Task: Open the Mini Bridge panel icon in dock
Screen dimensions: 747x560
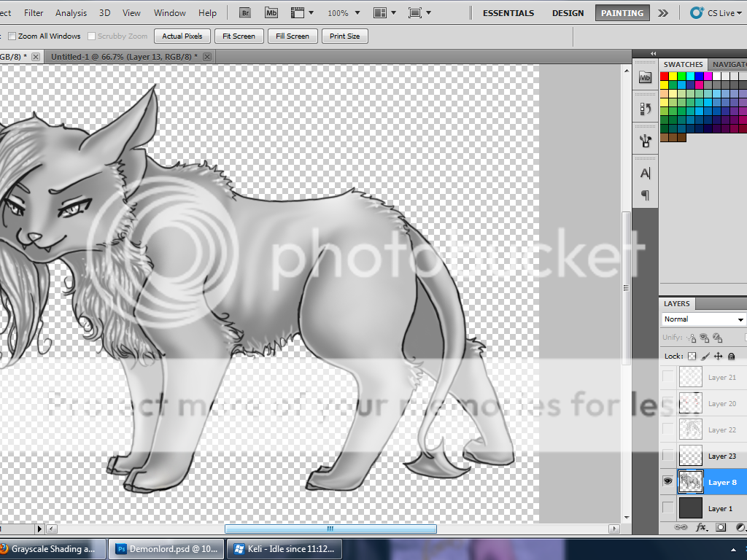Action: (645, 77)
